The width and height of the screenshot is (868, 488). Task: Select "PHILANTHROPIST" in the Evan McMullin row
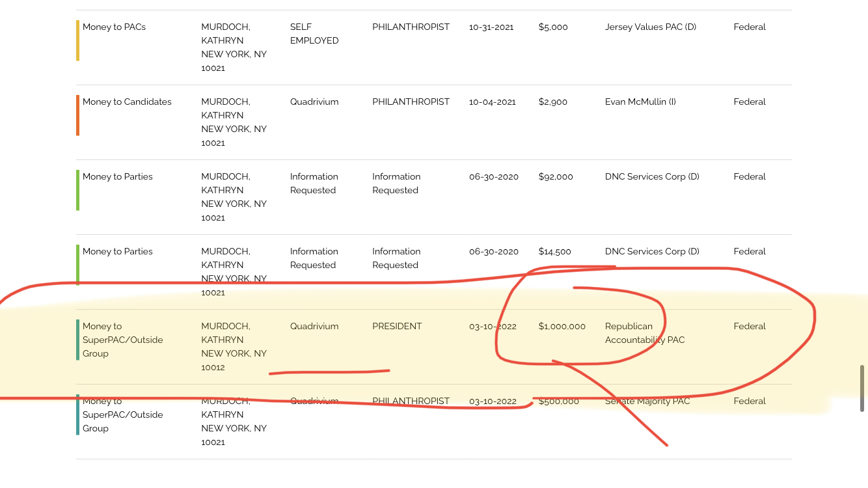tap(411, 102)
